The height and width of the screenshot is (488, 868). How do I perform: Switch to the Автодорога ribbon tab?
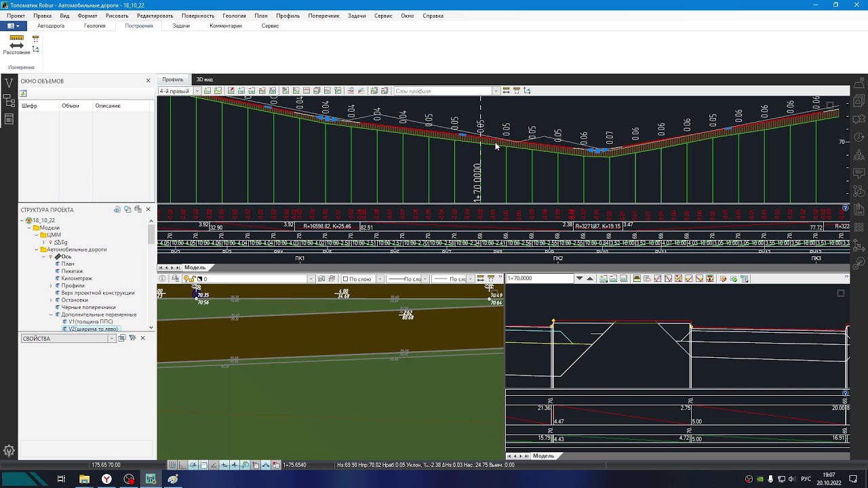click(51, 26)
